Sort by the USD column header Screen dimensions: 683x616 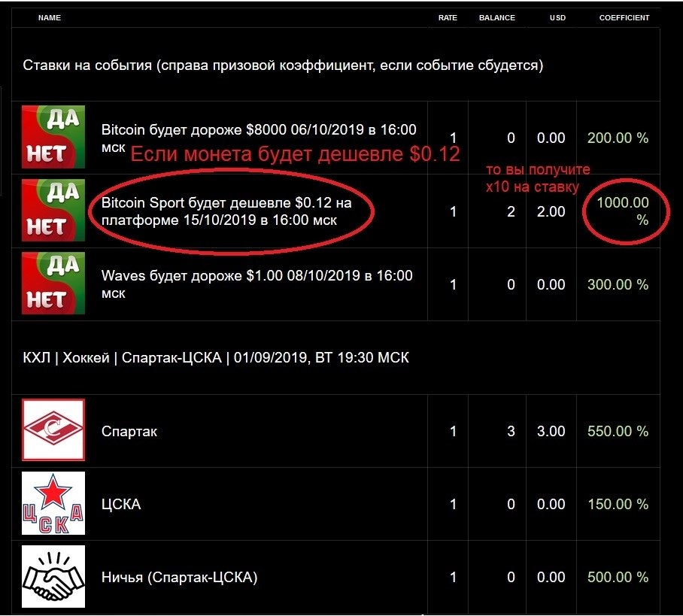pyautogui.click(x=557, y=18)
